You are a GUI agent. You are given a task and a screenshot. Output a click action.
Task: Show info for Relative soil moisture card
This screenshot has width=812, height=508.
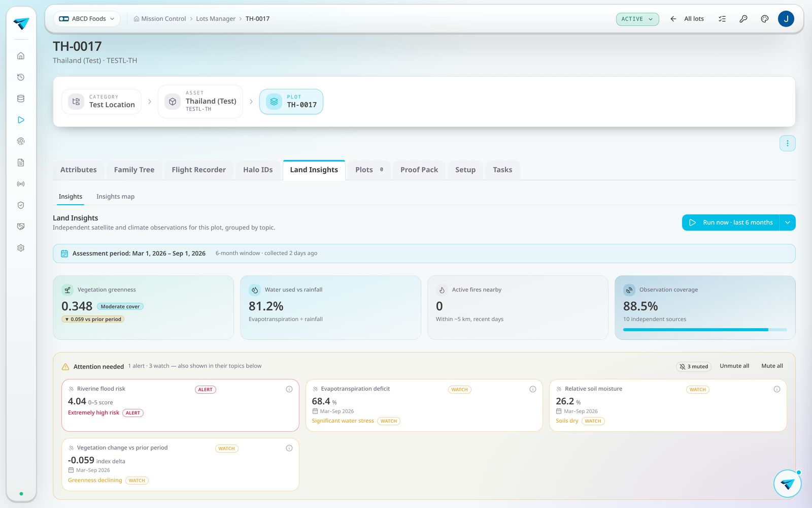pos(777,389)
